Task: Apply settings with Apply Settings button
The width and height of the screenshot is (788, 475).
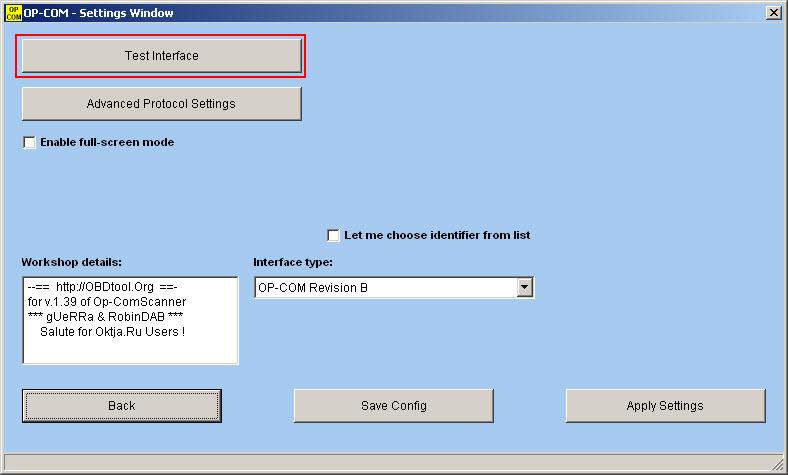Action: click(x=665, y=406)
